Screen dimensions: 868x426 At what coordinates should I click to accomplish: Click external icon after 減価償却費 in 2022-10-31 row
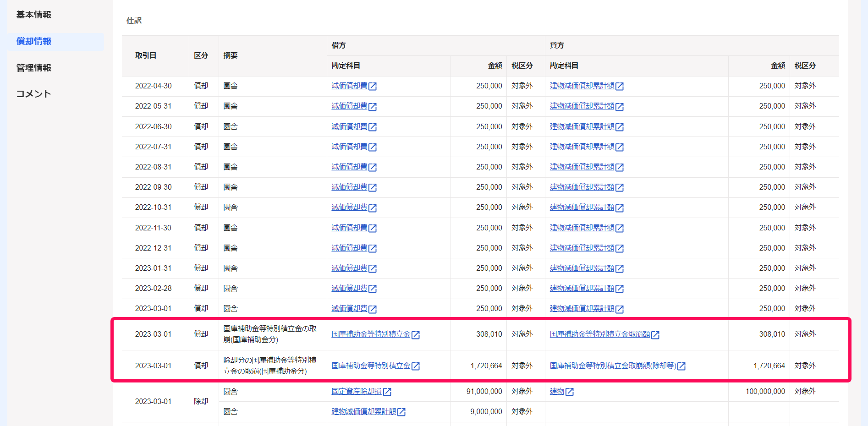(373, 208)
